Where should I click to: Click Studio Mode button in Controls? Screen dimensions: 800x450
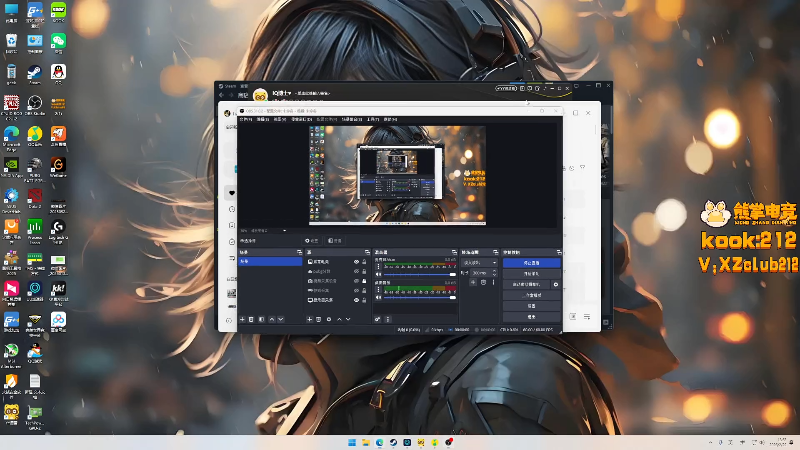pyautogui.click(x=532, y=295)
